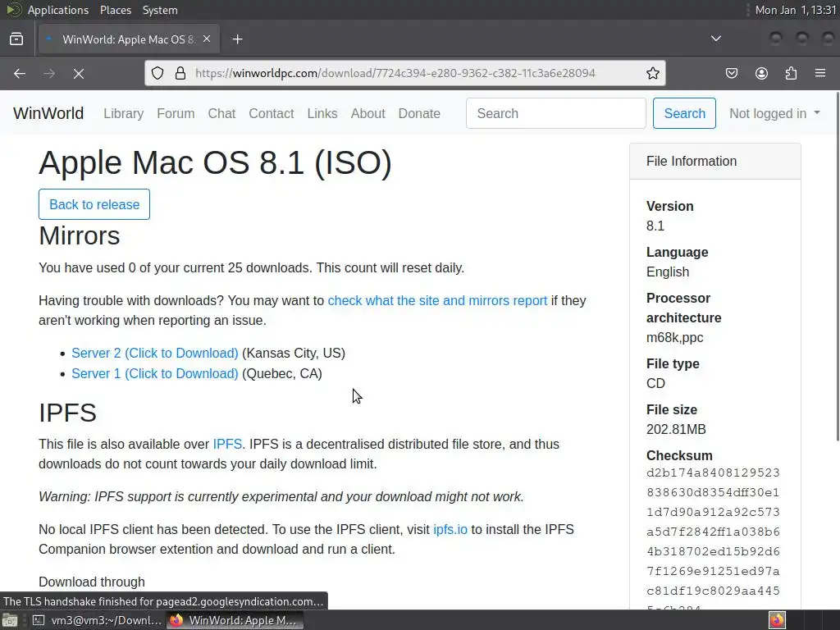Open the Chat nav link

(x=221, y=113)
